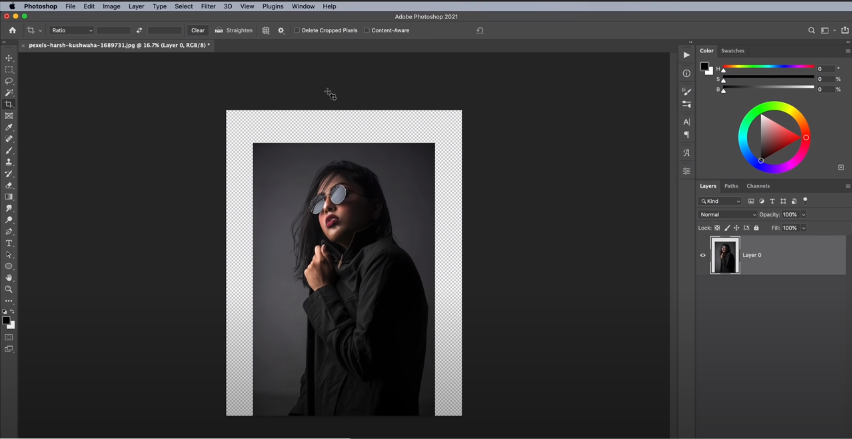Open the crop settings gear icon
The image size is (852, 439).
click(281, 30)
